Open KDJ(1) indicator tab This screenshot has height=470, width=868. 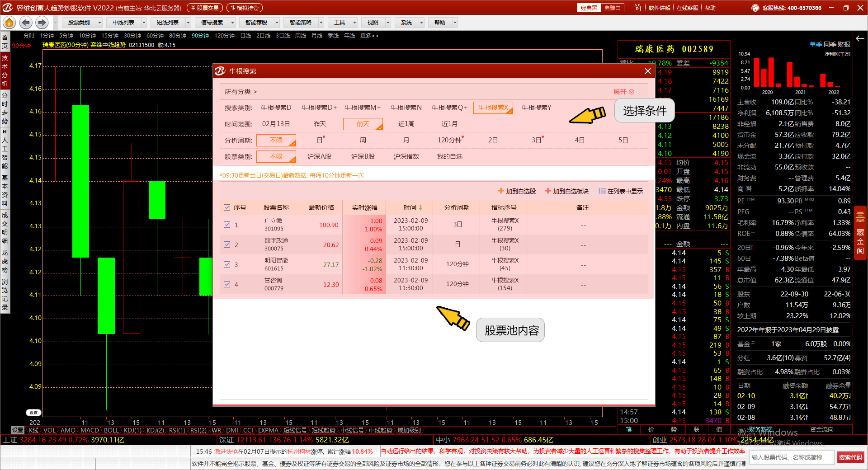pyautogui.click(x=132, y=430)
